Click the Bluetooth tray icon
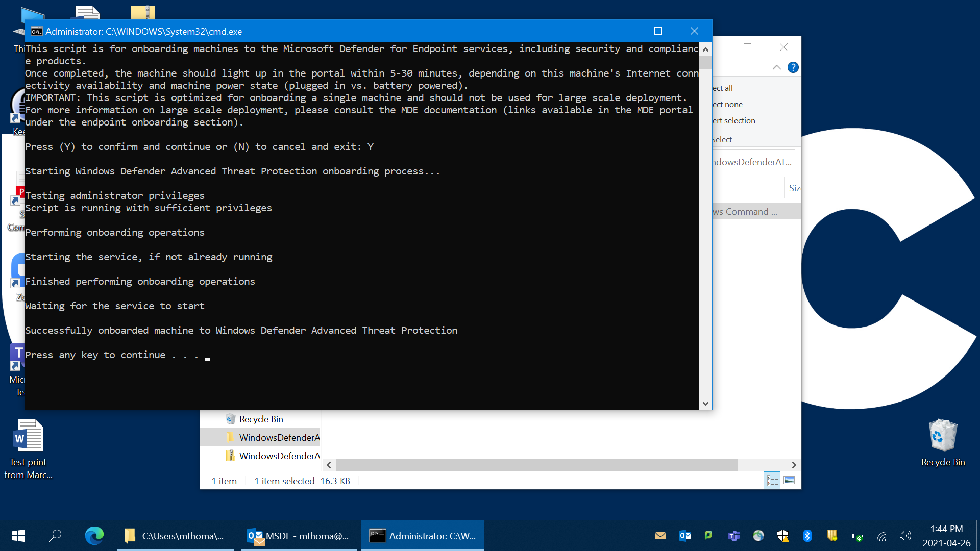Image resolution: width=980 pixels, height=551 pixels. tap(807, 536)
